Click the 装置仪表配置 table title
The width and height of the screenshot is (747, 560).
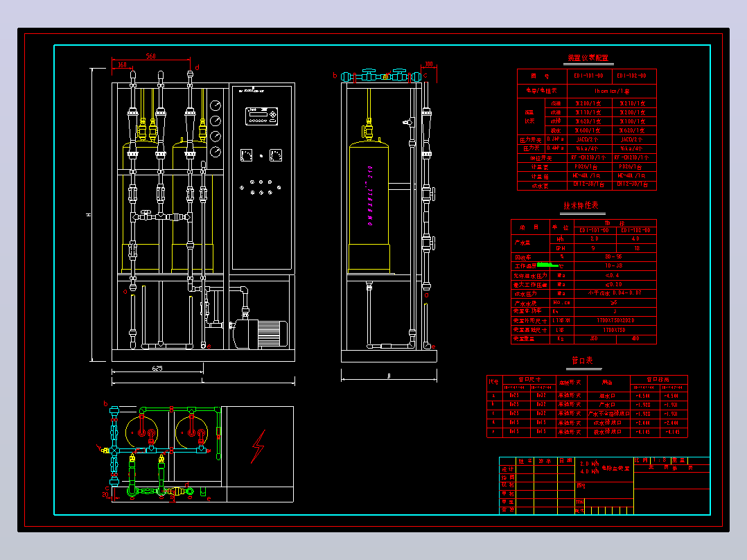(x=588, y=58)
